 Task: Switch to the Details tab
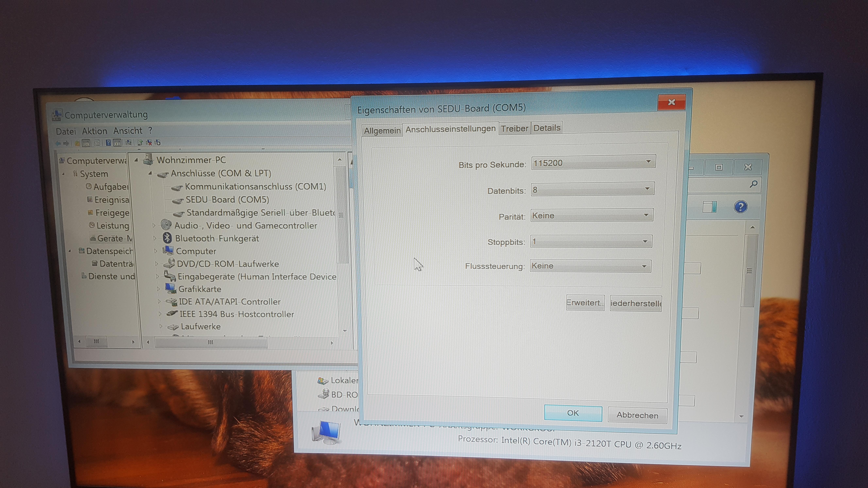(547, 128)
